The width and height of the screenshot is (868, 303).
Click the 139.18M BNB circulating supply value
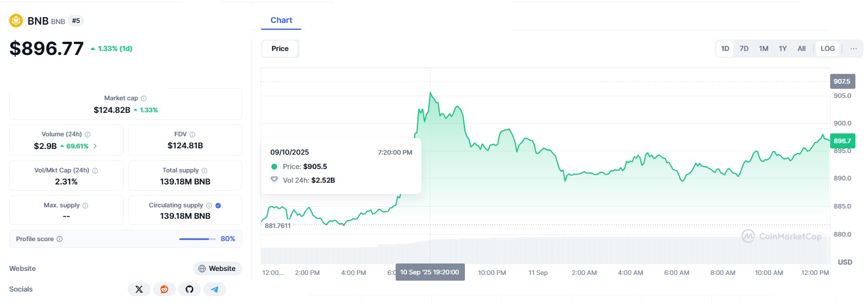pos(186,216)
